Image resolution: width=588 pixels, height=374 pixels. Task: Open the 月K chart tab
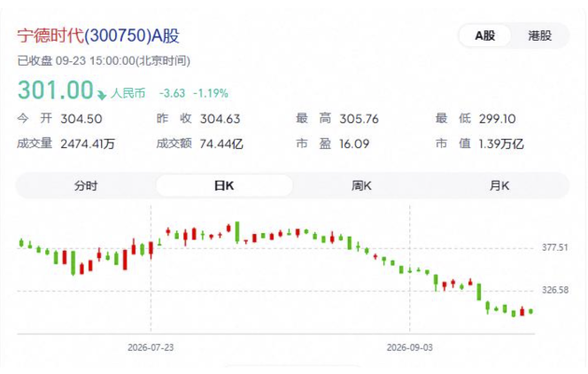[x=499, y=186]
